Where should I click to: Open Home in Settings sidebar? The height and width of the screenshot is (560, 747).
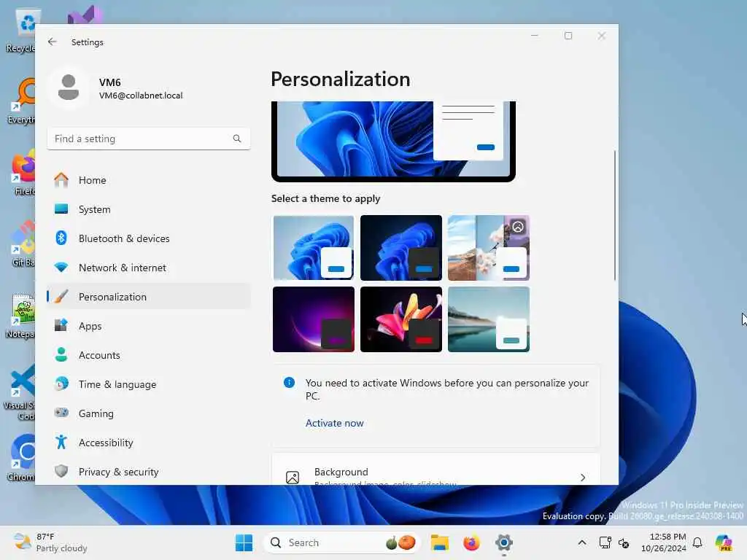coord(149,180)
